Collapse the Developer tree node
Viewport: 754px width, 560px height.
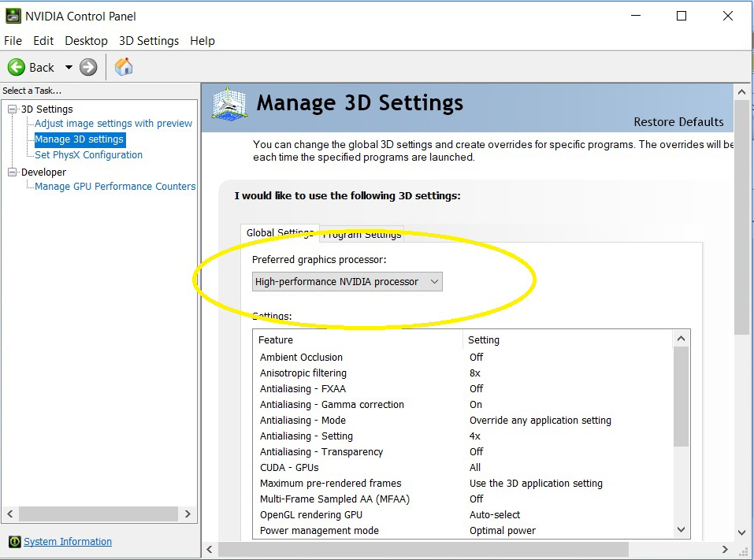[12, 172]
